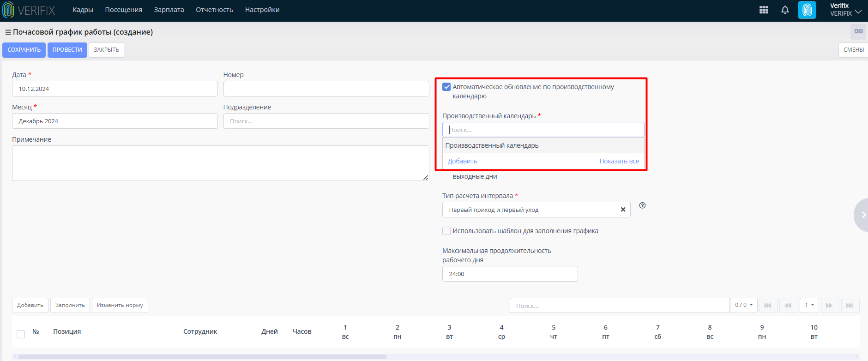Open the Кадры menu
This screenshot has height=361, width=868.
coord(83,10)
